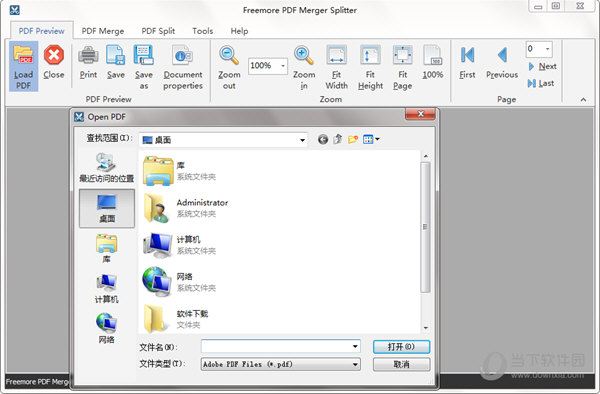Select the Administrator folder in file list
The height and width of the screenshot is (394, 600).
[186, 208]
